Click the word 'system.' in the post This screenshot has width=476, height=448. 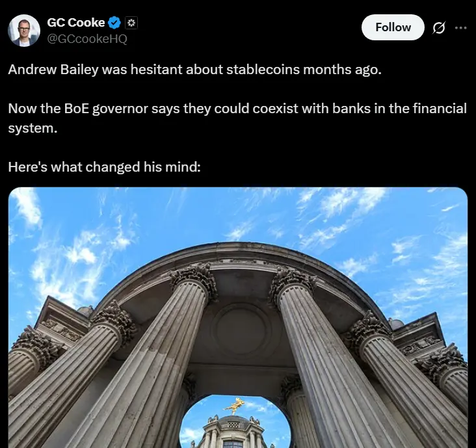[33, 128]
